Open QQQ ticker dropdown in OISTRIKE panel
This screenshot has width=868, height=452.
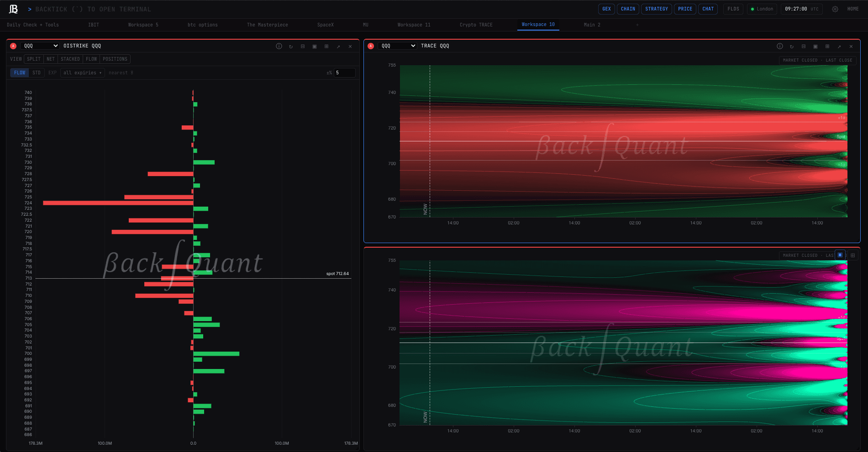(x=40, y=46)
